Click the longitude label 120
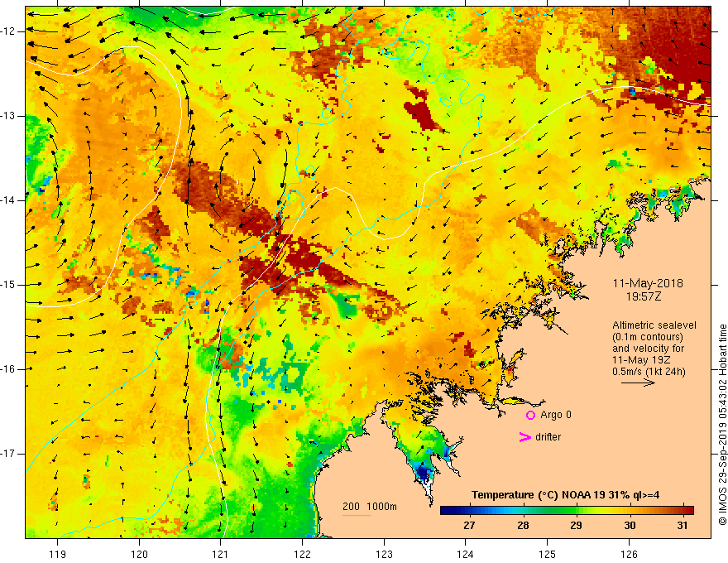This screenshot has height=563, width=728. point(139,554)
